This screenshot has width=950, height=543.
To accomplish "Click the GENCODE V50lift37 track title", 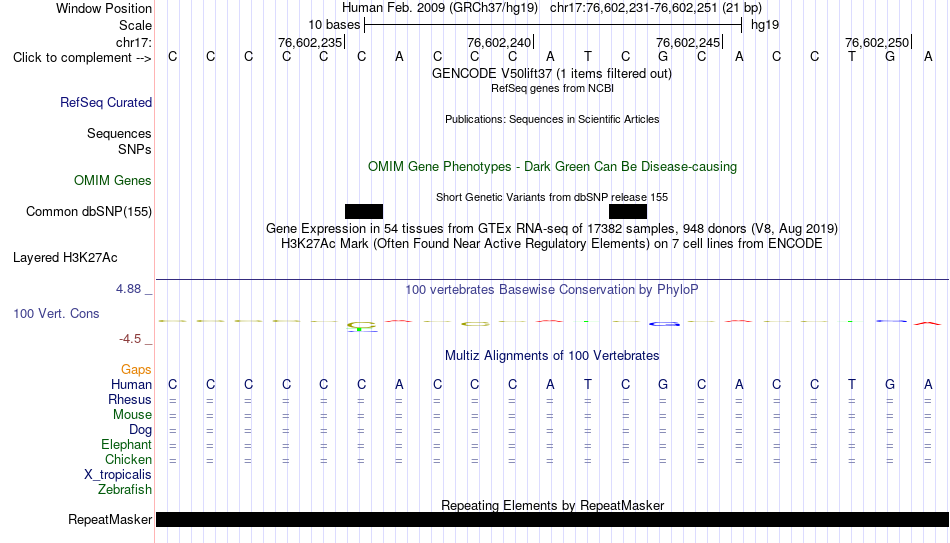I will pos(552,73).
